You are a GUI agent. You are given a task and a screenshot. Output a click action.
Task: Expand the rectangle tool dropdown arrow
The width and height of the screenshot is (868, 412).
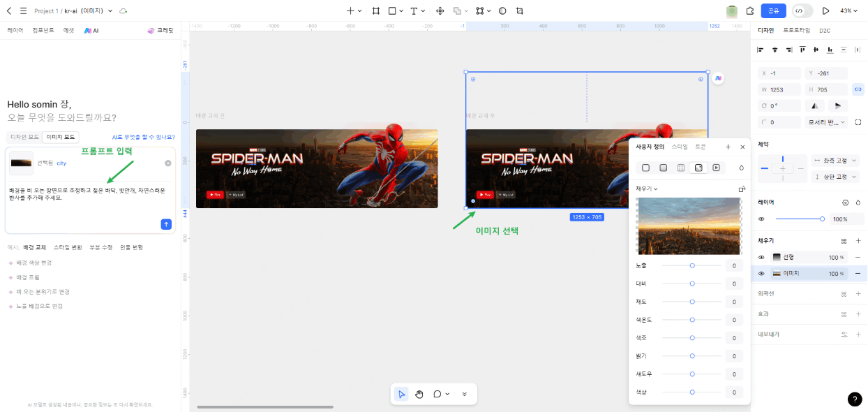[402, 11]
